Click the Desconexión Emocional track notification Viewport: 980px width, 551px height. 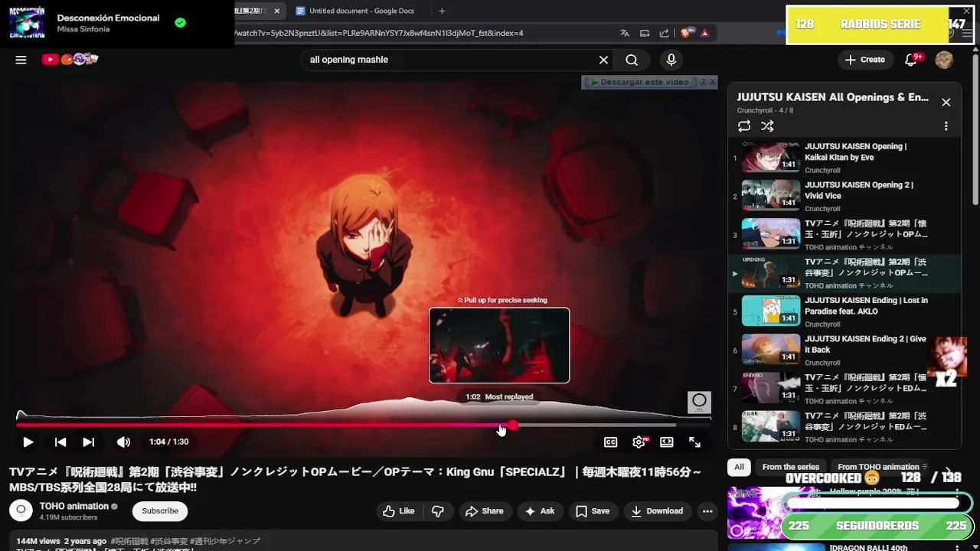117,23
